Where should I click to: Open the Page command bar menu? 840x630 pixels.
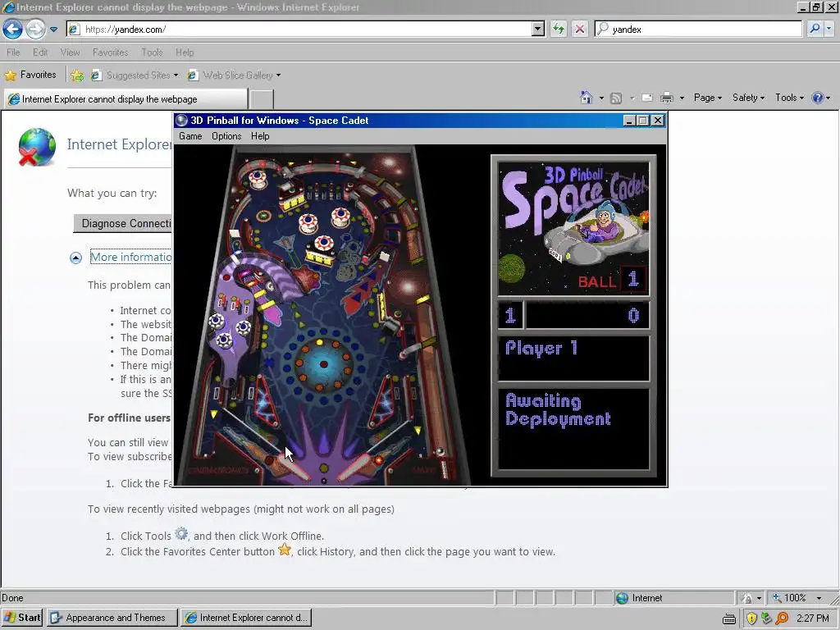point(708,98)
